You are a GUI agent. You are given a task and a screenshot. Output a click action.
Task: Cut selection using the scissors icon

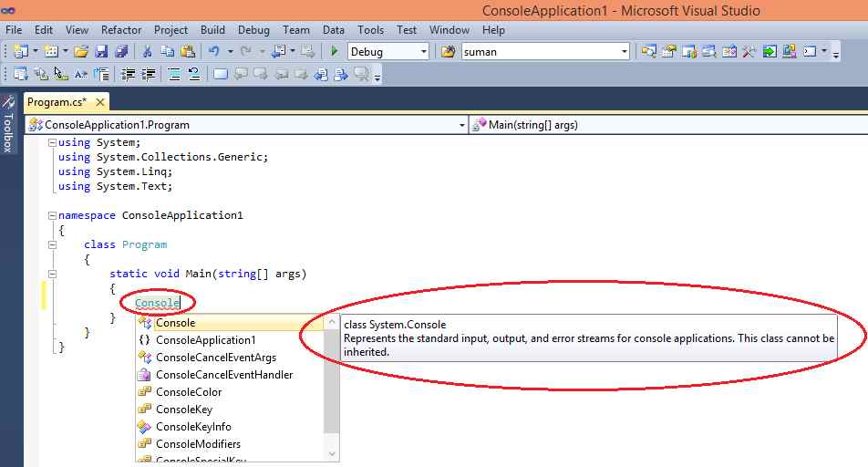(x=148, y=51)
